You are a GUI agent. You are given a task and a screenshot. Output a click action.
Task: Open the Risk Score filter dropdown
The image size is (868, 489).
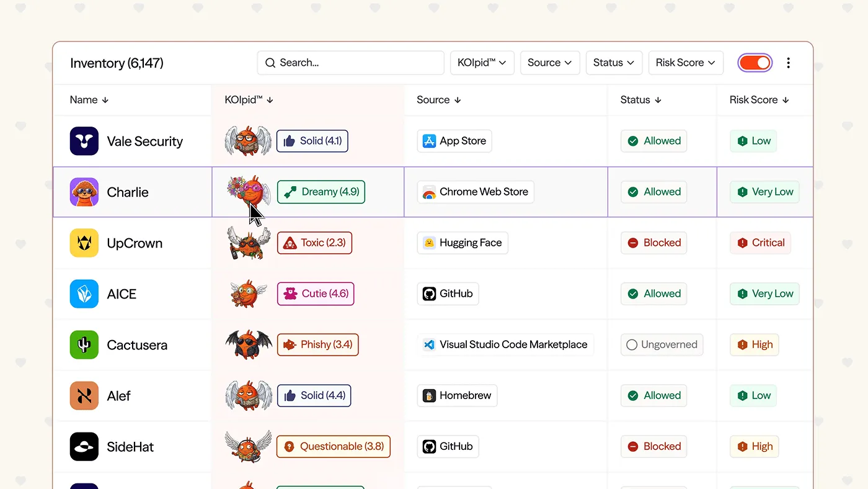pos(686,63)
